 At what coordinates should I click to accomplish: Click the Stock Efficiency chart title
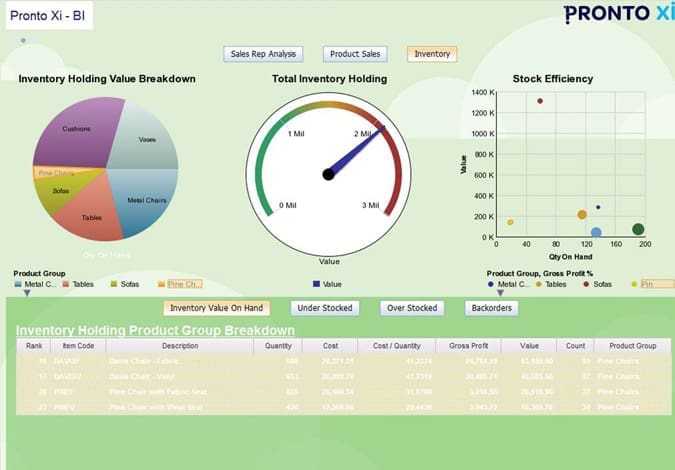point(553,79)
